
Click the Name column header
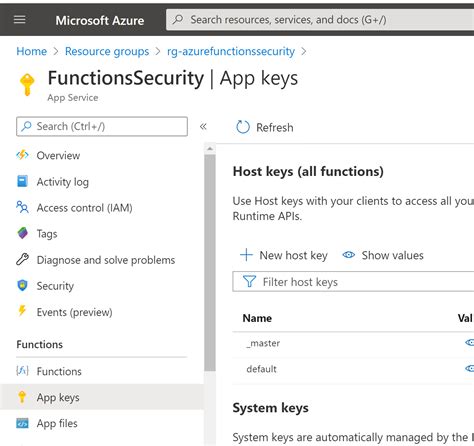pyautogui.click(x=257, y=318)
